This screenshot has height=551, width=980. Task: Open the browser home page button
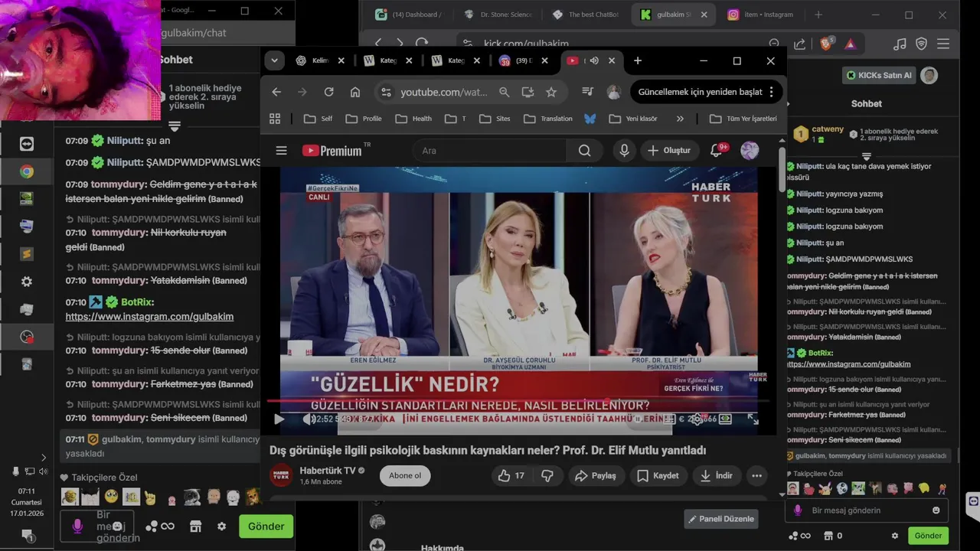(x=355, y=92)
